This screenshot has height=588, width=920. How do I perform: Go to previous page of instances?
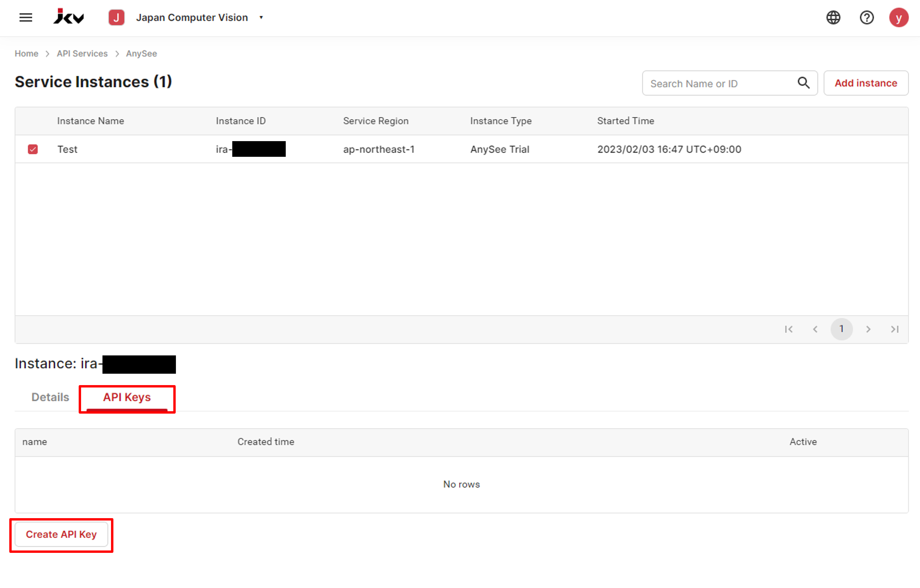coord(815,329)
